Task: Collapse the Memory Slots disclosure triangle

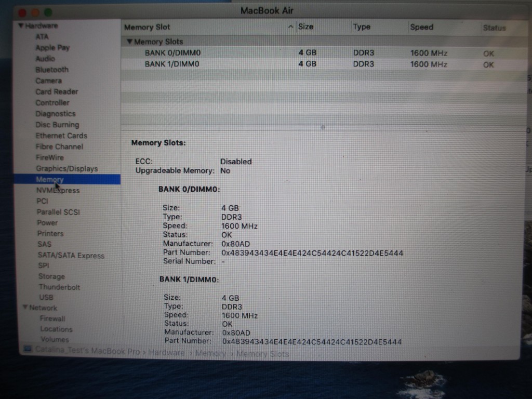Action: (x=129, y=42)
